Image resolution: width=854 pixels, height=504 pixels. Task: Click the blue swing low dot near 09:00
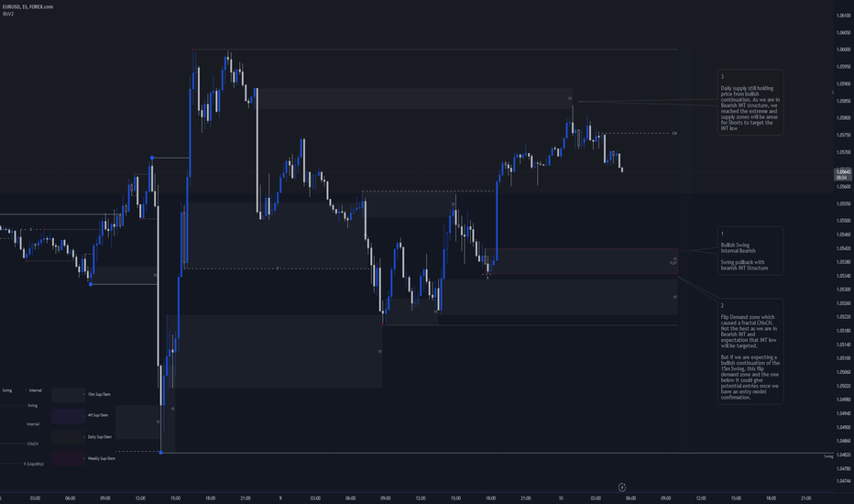click(91, 284)
